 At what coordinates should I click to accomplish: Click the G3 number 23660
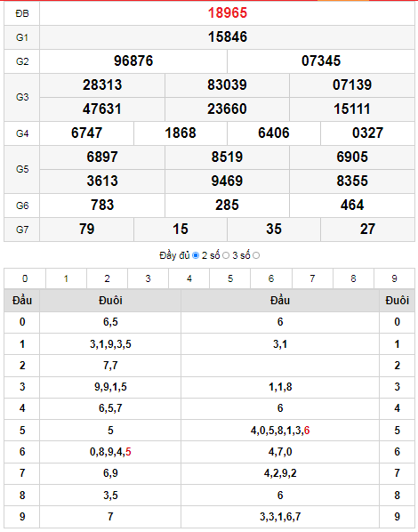pos(227,109)
